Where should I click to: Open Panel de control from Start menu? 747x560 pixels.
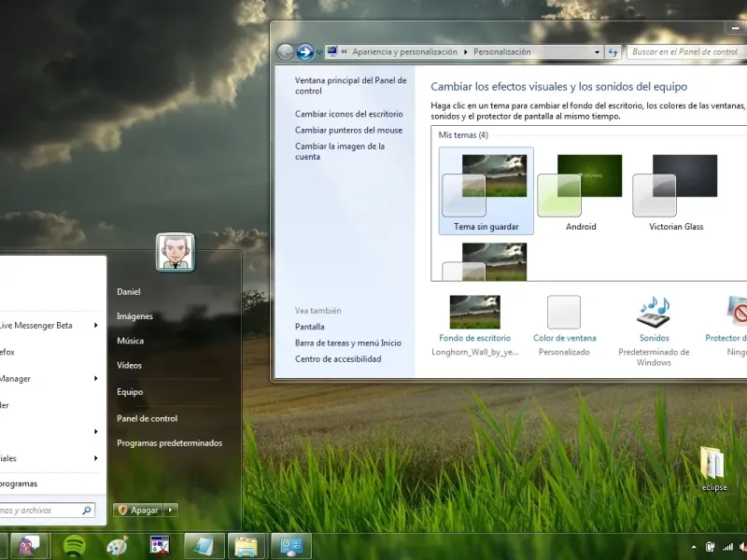147,418
